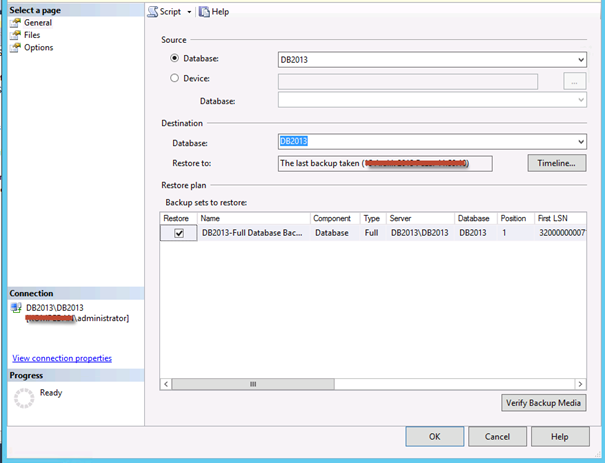Toggle Restore checkbox for DB2013 backup set
Screen dimensions: 605x463
point(179,233)
